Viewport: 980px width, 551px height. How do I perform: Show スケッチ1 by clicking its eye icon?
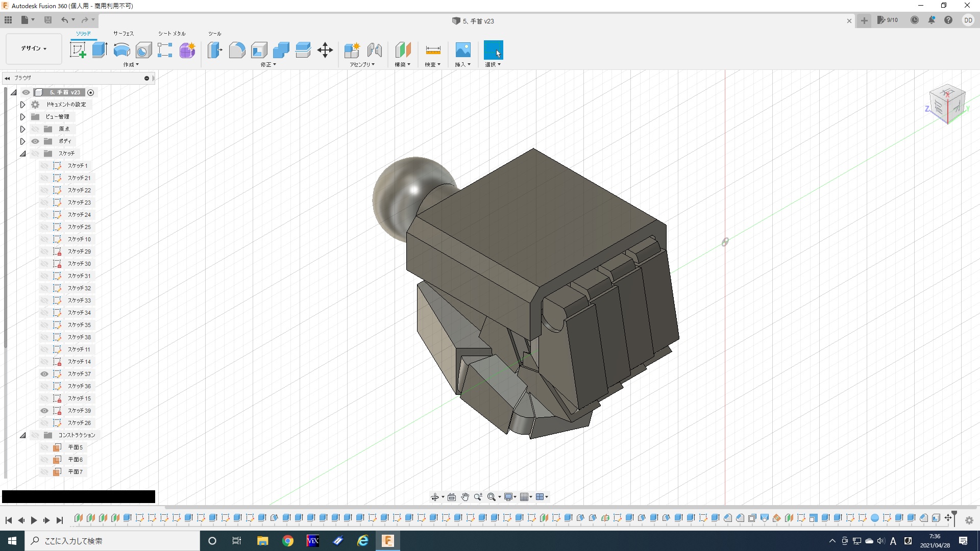(x=44, y=166)
